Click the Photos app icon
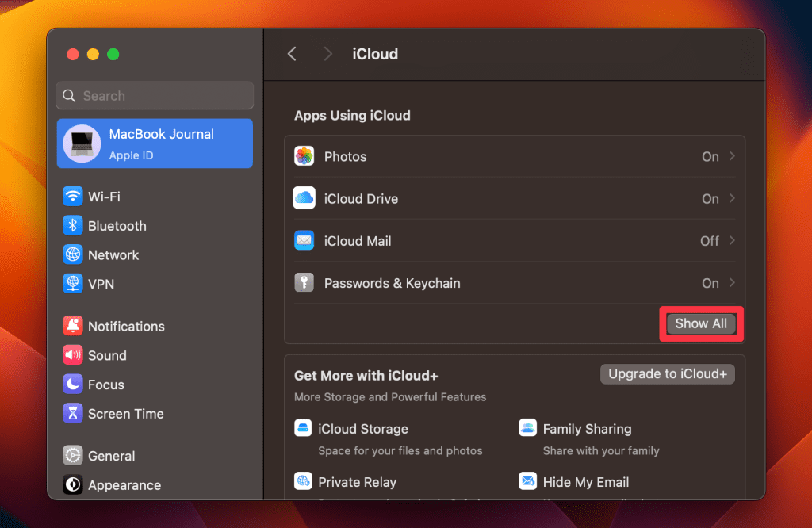The image size is (812, 528). coord(304,156)
